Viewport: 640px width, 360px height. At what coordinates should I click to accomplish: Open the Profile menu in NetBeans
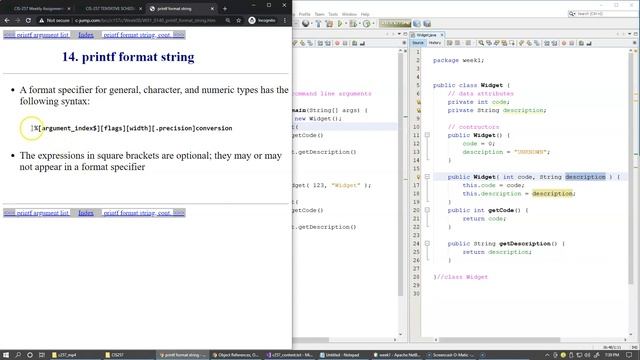304,14
